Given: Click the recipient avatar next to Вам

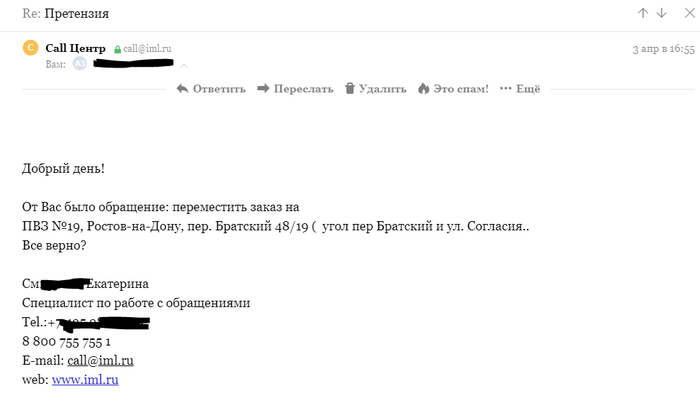Looking at the screenshot, I should [80, 64].
